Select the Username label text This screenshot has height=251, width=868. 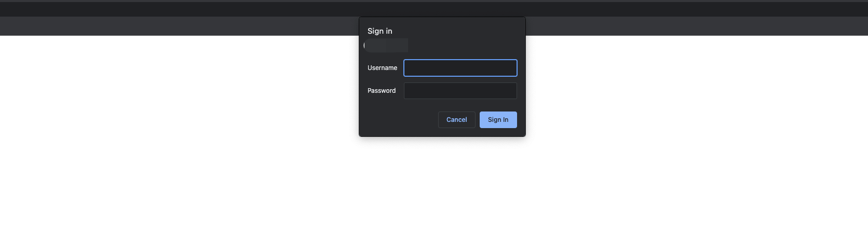pos(382,68)
